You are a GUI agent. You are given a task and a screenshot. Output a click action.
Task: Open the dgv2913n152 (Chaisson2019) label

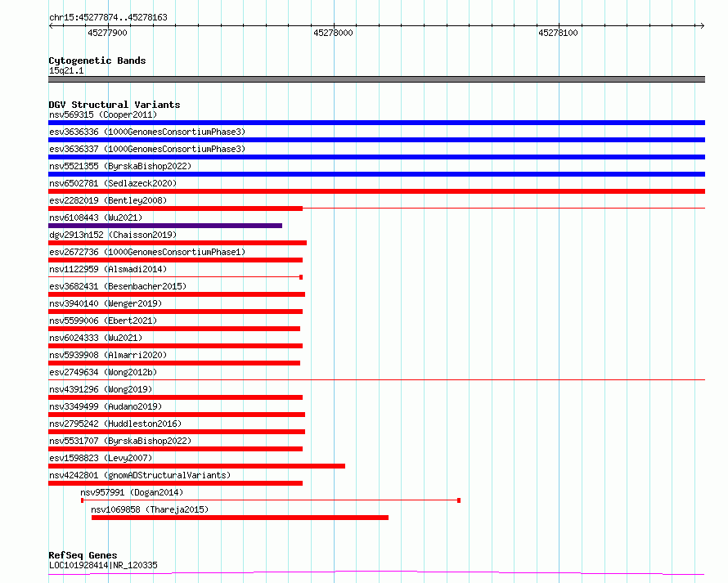tap(113, 235)
